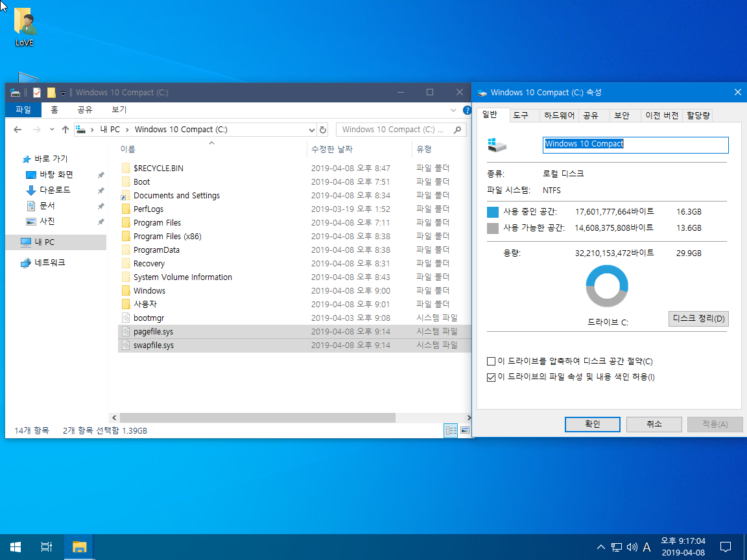Open Explorer help question mark icon
The image size is (747, 560).
(x=467, y=110)
